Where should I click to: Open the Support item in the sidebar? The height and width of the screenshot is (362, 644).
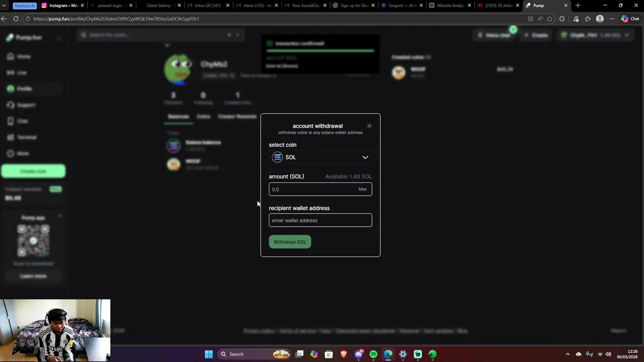21,105
